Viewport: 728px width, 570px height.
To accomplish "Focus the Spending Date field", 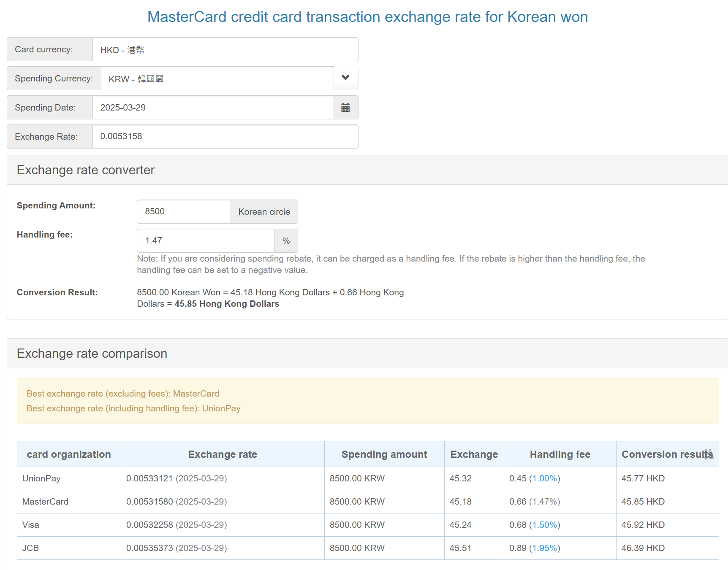I will [x=213, y=108].
